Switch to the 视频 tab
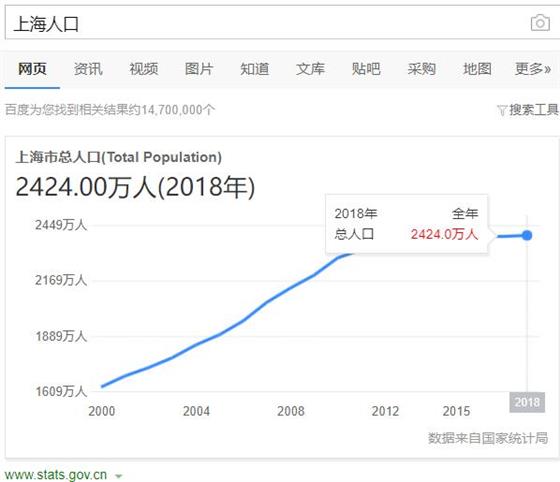 [144, 69]
